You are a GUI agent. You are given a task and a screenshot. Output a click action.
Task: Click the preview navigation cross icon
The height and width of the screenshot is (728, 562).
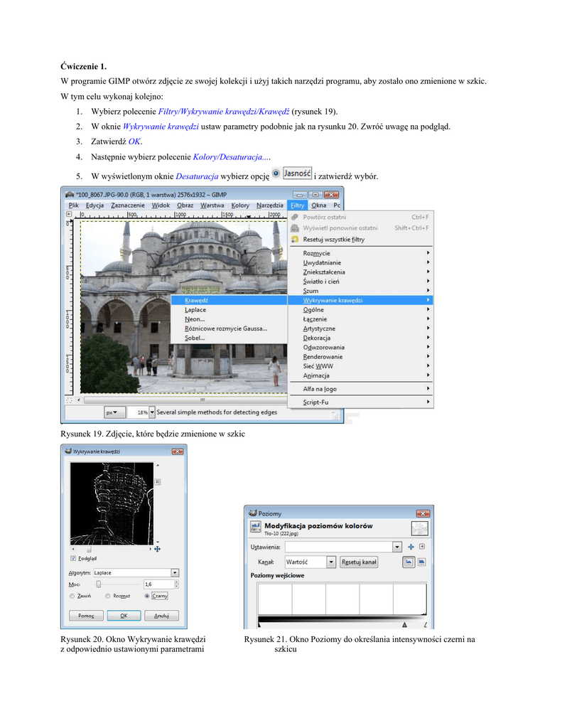[157, 549]
